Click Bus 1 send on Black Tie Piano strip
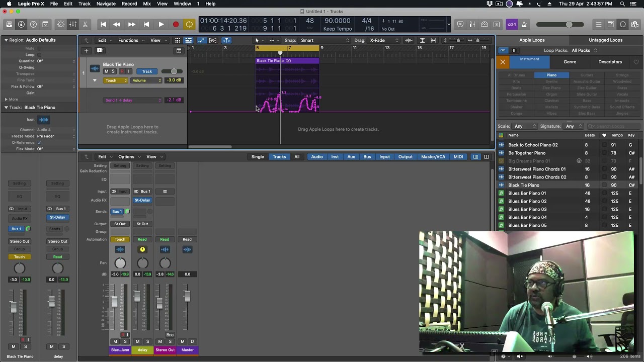 (x=117, y=212)
